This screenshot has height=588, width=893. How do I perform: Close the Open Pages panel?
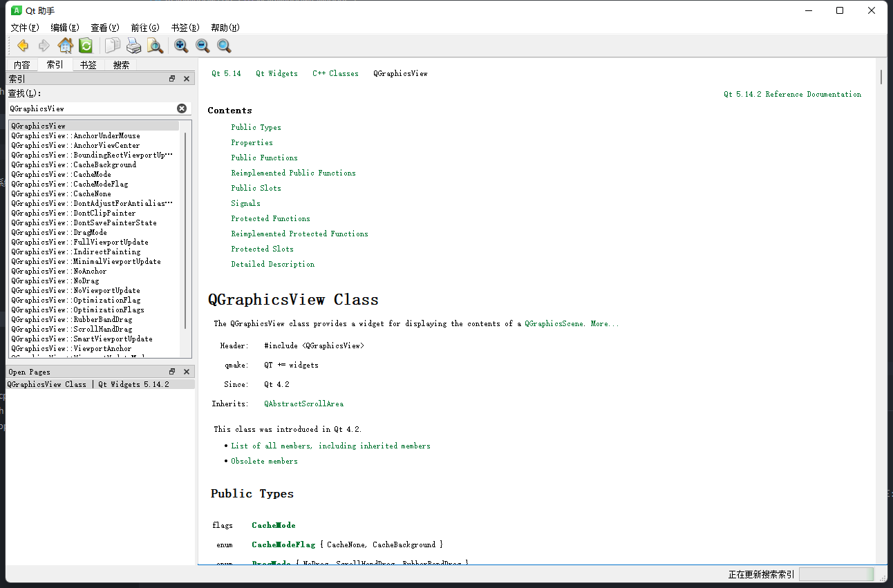187,372
